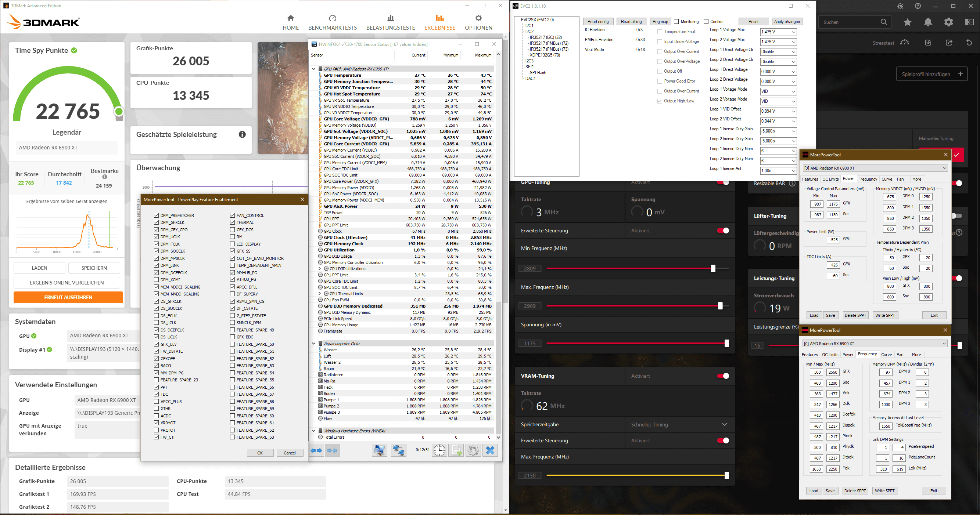The width and height of the screenshot is (980, 515).
Task: Enable the Monitoring checkbox in EVC2
Action: (x=676, y=22)
